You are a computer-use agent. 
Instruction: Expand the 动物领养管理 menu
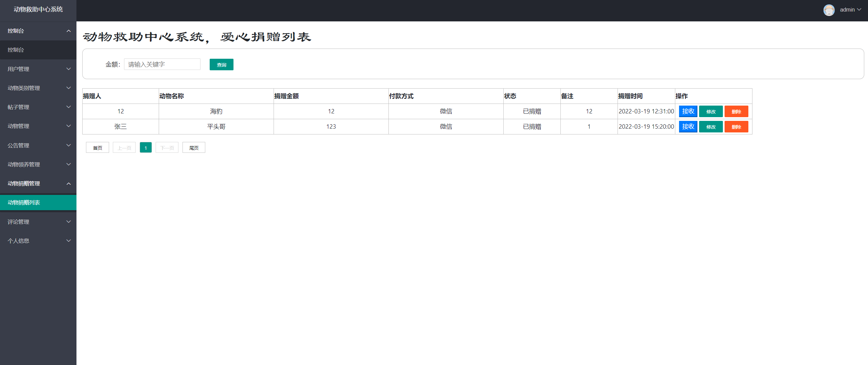[38, 164]
